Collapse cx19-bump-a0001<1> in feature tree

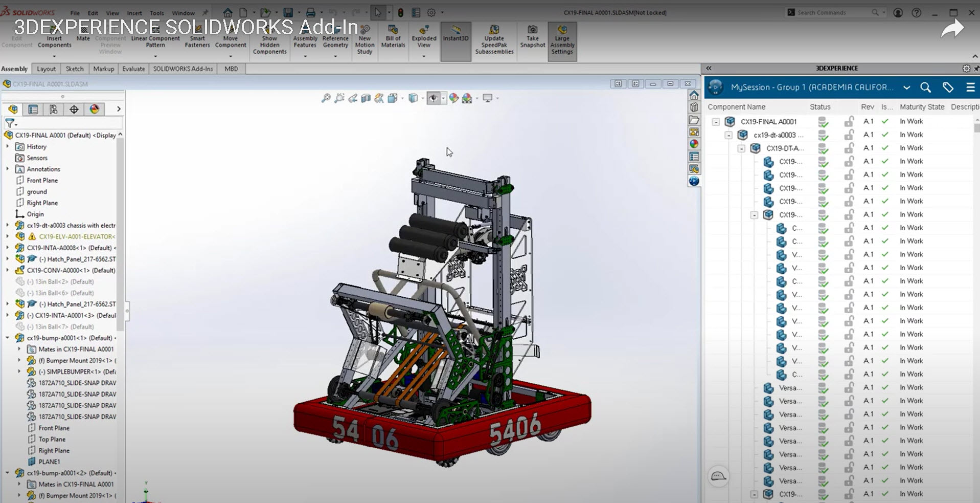(x=8, y=338)
